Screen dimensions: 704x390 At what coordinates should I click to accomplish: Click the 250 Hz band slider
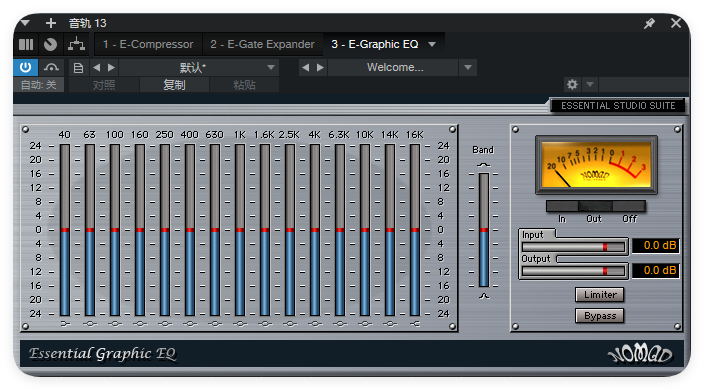coord(165,230)
